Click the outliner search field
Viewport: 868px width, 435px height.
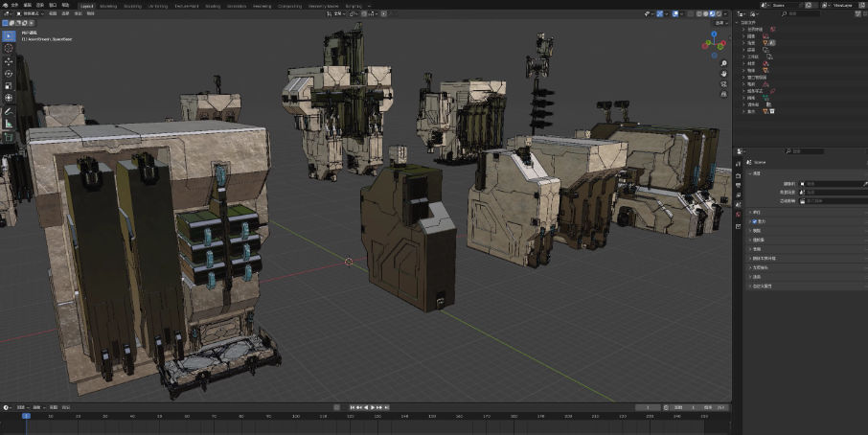pos(803,13)
